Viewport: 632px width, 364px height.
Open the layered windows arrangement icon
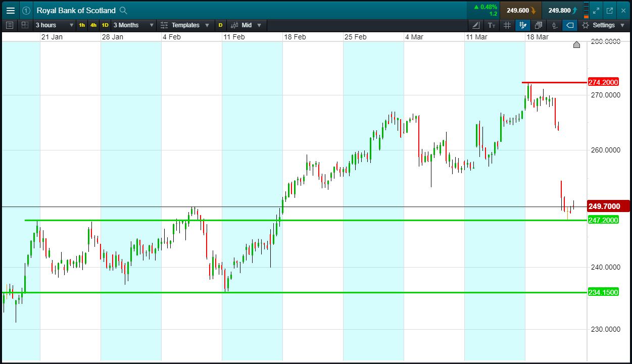click(x=539, y=25)
